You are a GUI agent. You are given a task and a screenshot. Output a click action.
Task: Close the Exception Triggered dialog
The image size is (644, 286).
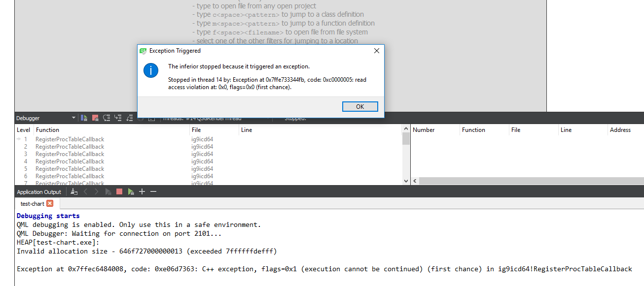click(376, 51)
